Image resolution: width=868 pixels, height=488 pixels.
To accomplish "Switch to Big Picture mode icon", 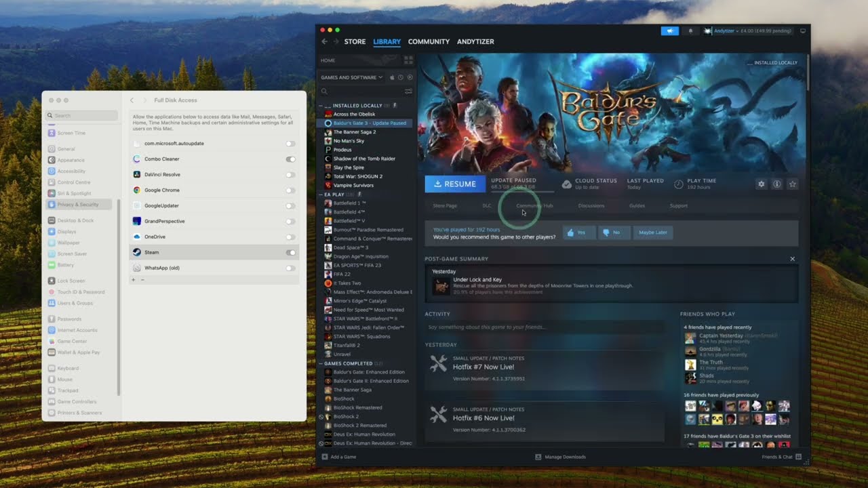I will tap(803, 30).
